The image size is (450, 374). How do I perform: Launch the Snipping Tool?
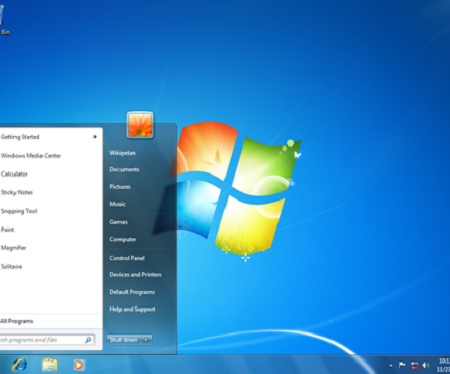point(19,211)
